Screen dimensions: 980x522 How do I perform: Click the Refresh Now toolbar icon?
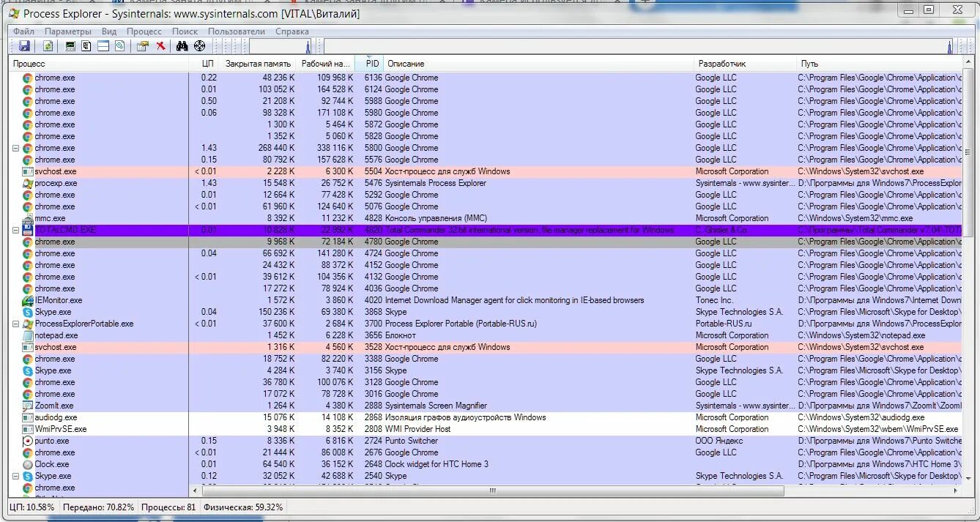[48, 46]
